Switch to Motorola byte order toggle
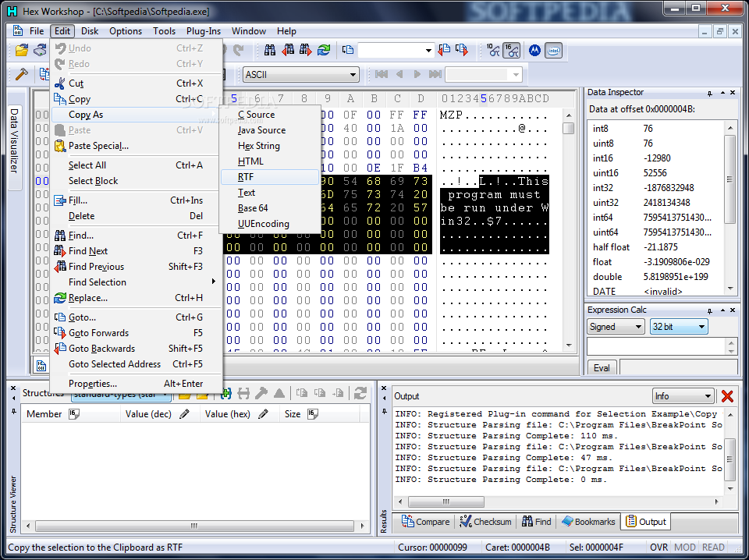 (534, 50)
